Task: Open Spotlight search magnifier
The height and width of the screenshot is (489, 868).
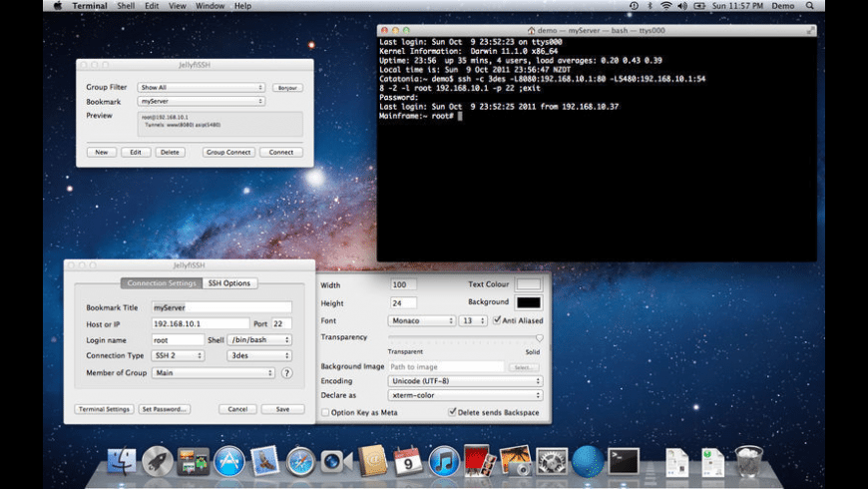Action: [x=810, y=6]
